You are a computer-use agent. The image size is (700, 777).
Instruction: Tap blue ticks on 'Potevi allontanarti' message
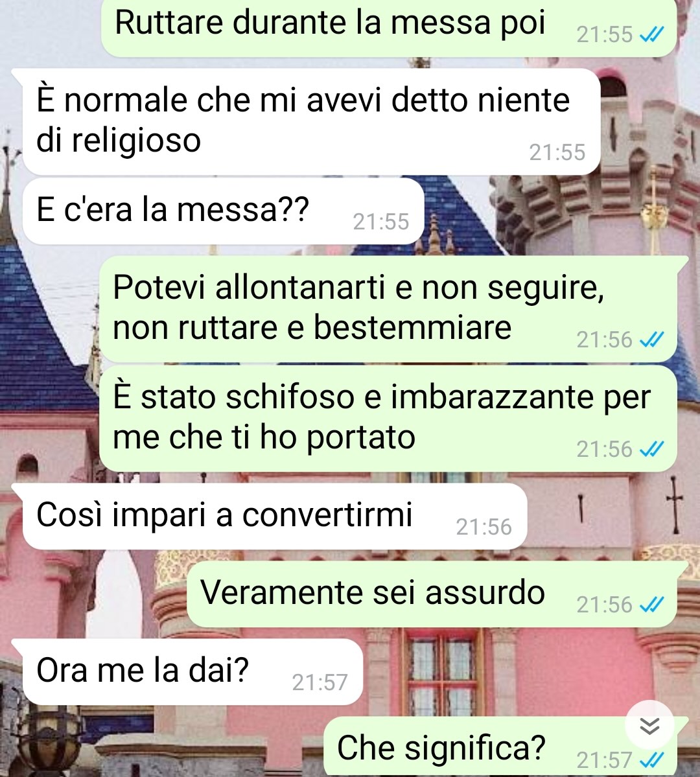[651, 340]
